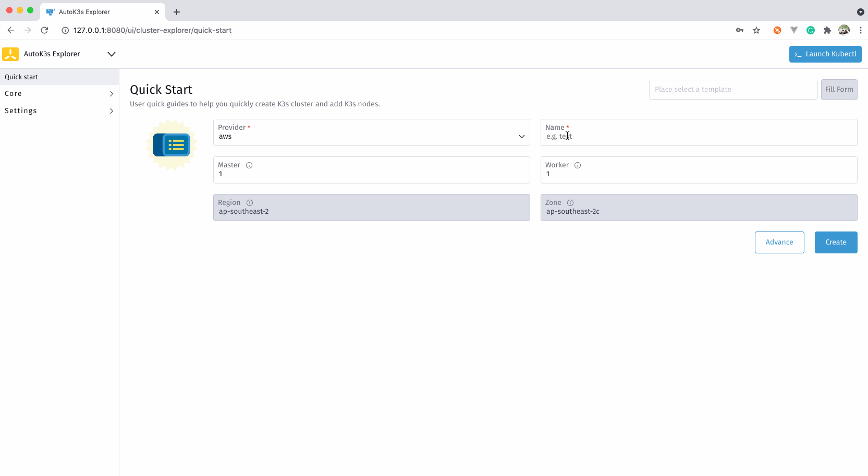Show the Worker info tooltip icon
868x476 pixels.
578,165
